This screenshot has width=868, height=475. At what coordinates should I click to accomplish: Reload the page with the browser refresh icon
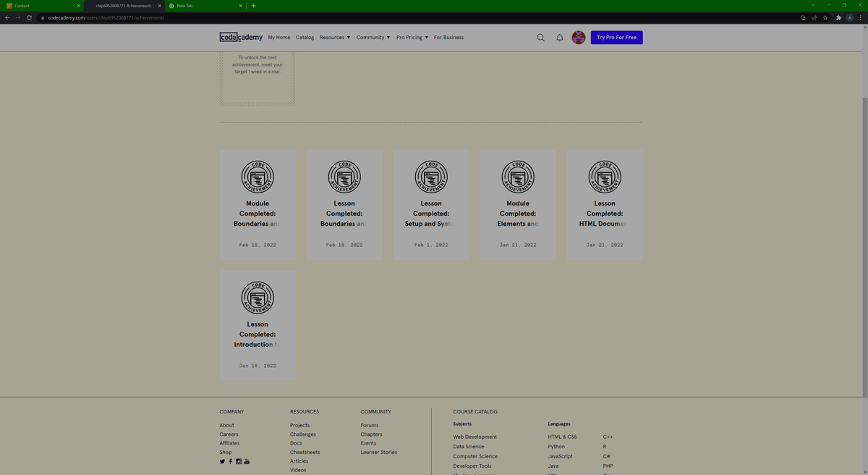pos(29,17)
